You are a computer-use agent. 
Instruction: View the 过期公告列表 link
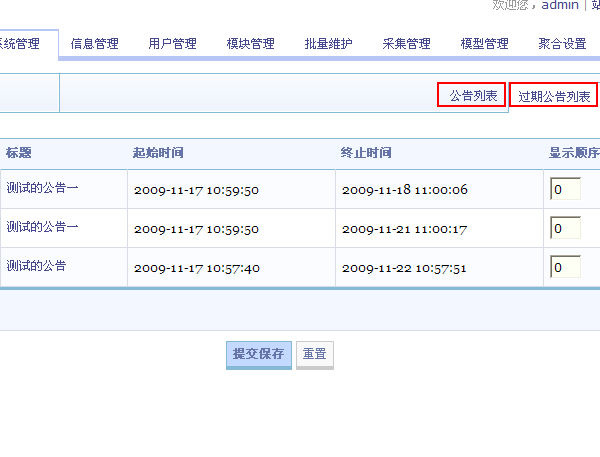coord(553,97)
